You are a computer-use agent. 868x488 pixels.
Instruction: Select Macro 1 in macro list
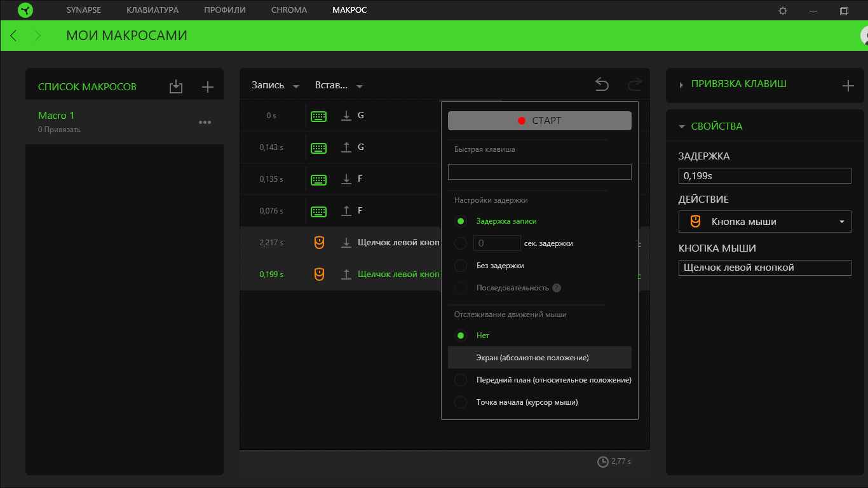point(125,121)
